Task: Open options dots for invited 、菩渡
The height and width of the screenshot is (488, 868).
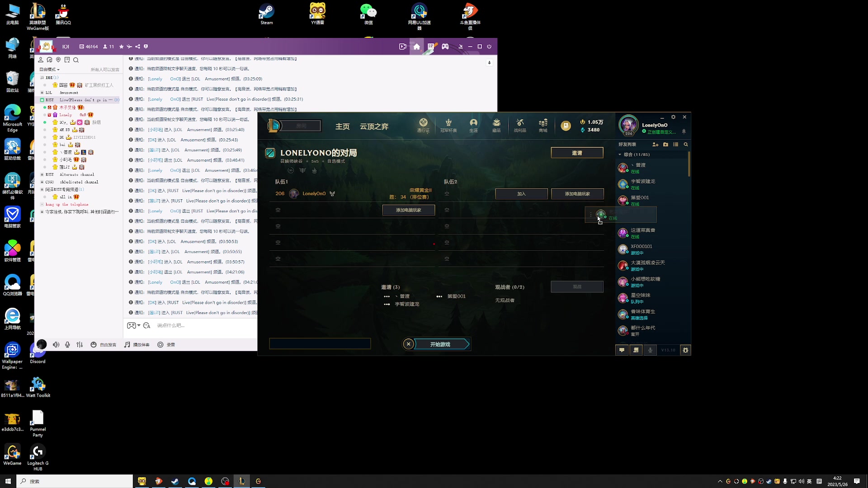Action: click(x=387, y=296)
